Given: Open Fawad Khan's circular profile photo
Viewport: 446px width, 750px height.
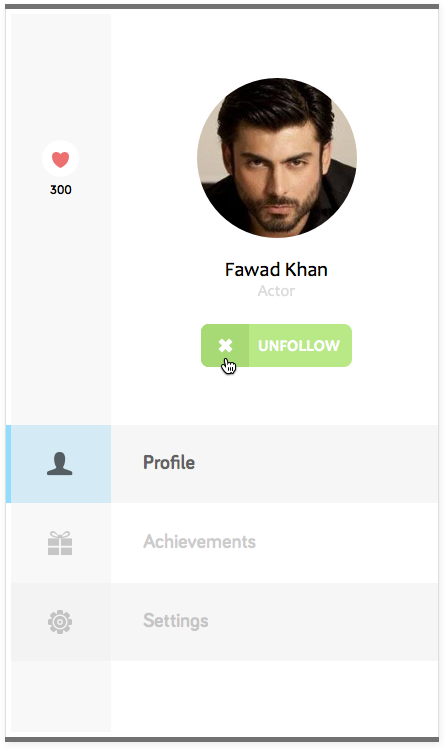Looking at the screenshot, I should pos(277,157).
